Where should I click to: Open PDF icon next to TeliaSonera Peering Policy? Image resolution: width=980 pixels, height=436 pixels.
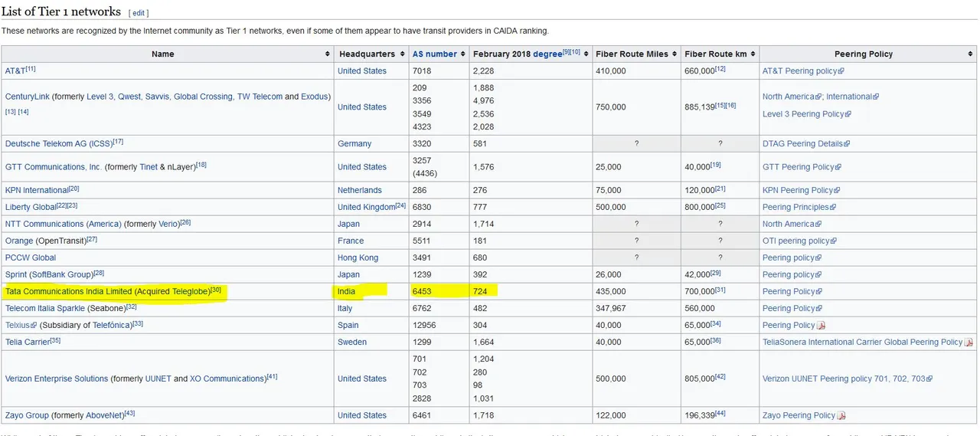pyautogui.click(x=969, y=343)
